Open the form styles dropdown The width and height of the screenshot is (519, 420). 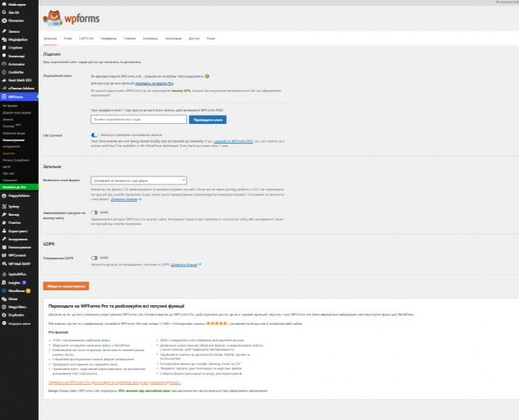(139, 180)
